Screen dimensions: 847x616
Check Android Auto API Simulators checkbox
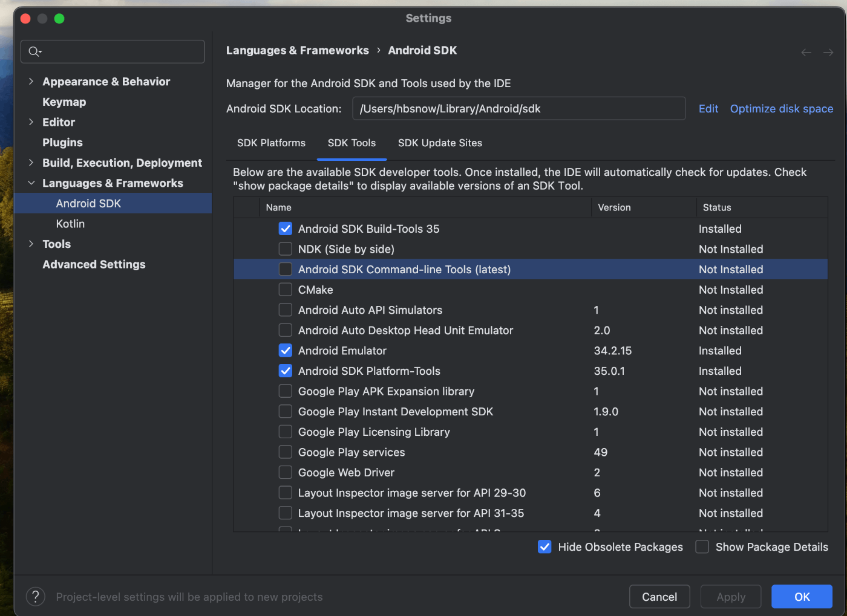tap(286, 310)
